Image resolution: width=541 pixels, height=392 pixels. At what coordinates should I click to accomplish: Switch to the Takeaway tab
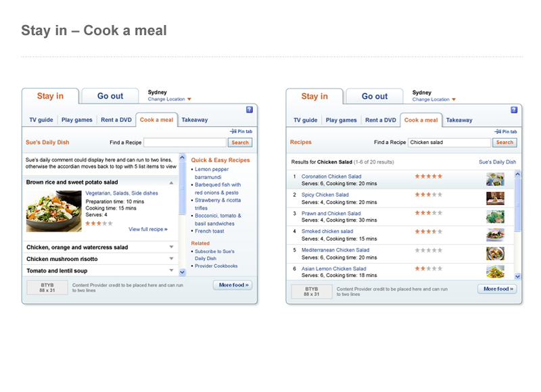pyautogui.click(x=194, y=120)
